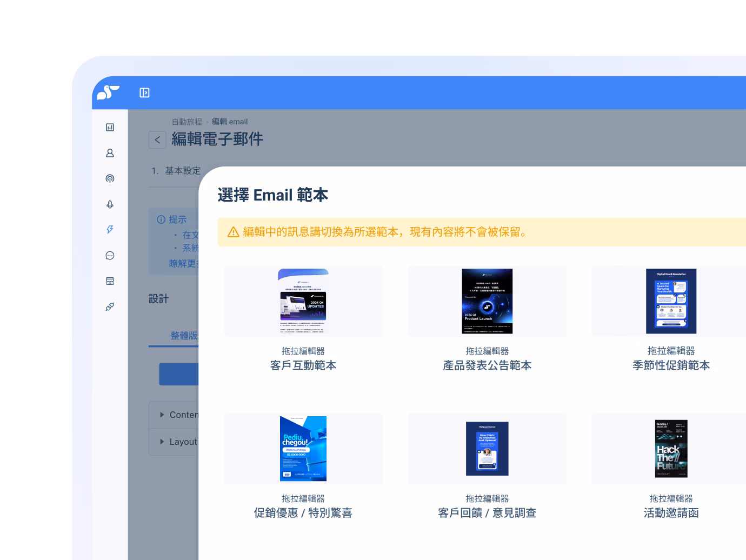The height and width of the screenshot is (560, 746).
Task: Open the chat bubble sidebar icon
Action: tap(110, 255)
